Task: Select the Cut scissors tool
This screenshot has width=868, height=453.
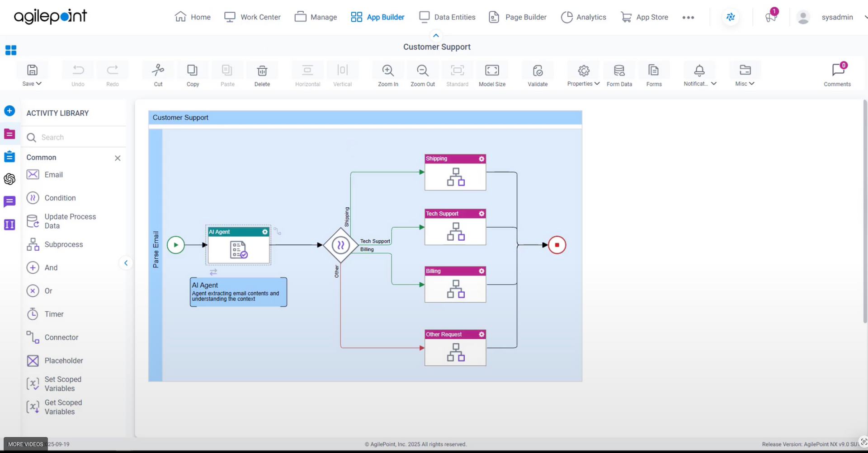Action: (158, 70)
